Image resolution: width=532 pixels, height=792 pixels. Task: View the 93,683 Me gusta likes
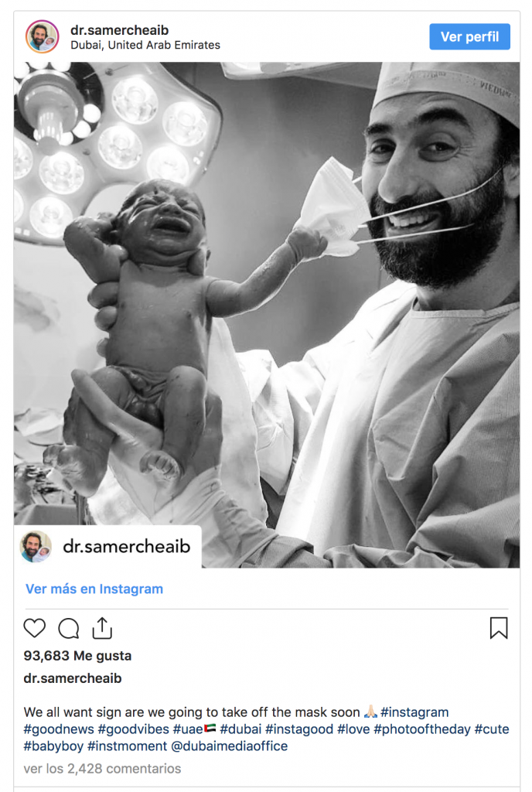pyautogui.click(x=77, y=655)
